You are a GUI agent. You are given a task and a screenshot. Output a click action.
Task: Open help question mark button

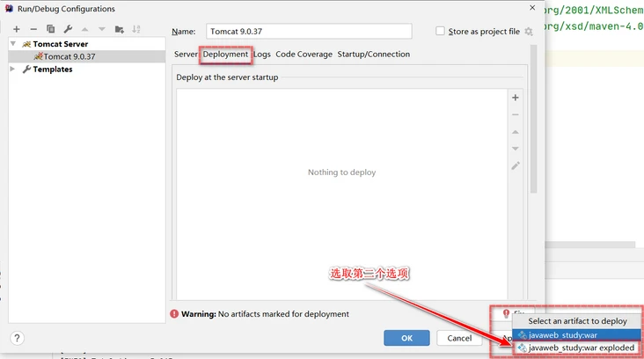click(17, 338)
